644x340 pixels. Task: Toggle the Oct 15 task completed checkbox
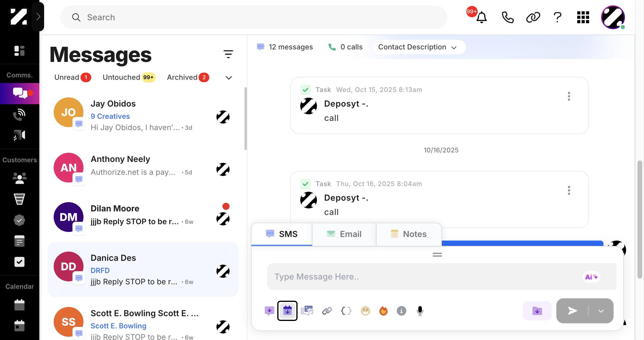pos(306,90)
